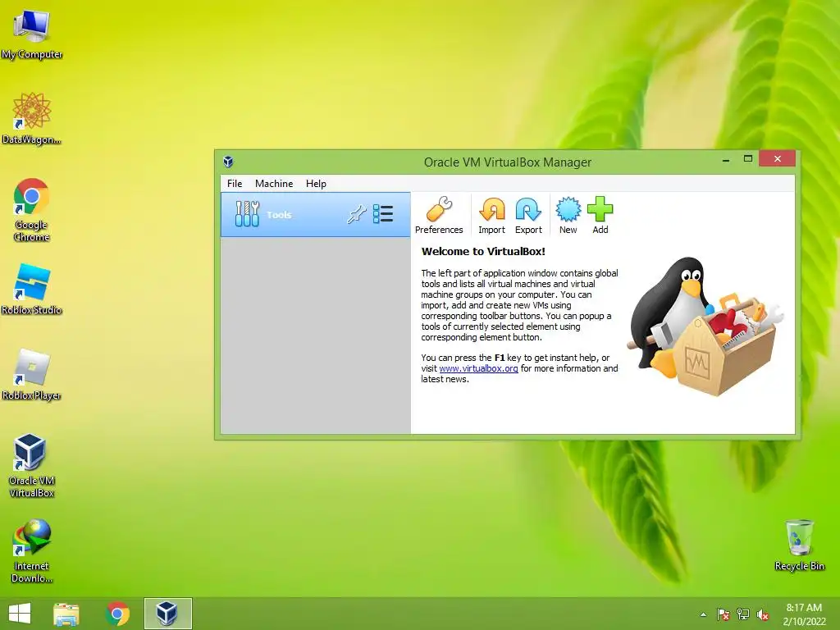Select Oracle VM VirtualBox desktop shortcut
This screenshot has width=840, height=630.
point(32,466)
